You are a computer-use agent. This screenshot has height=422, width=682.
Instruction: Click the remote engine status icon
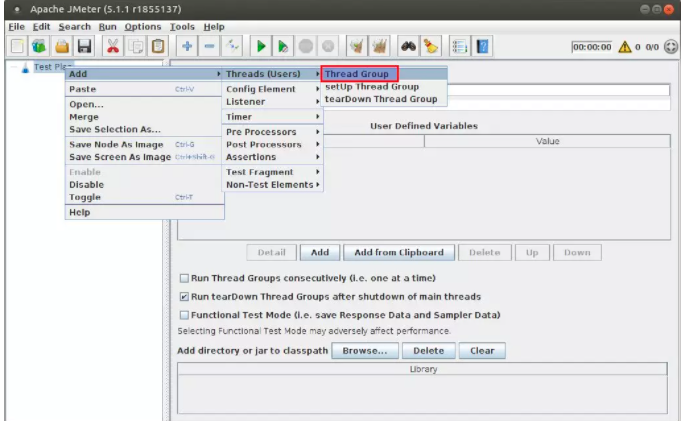coord(671,47)
